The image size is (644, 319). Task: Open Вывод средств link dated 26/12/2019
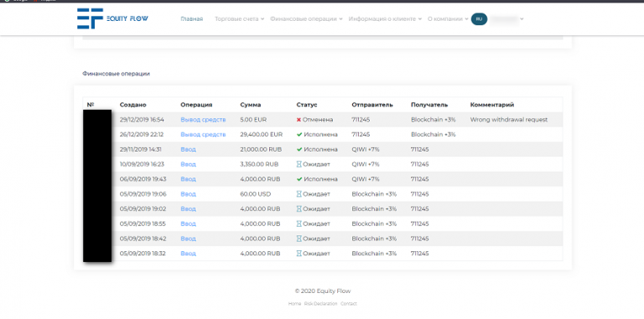203,135
